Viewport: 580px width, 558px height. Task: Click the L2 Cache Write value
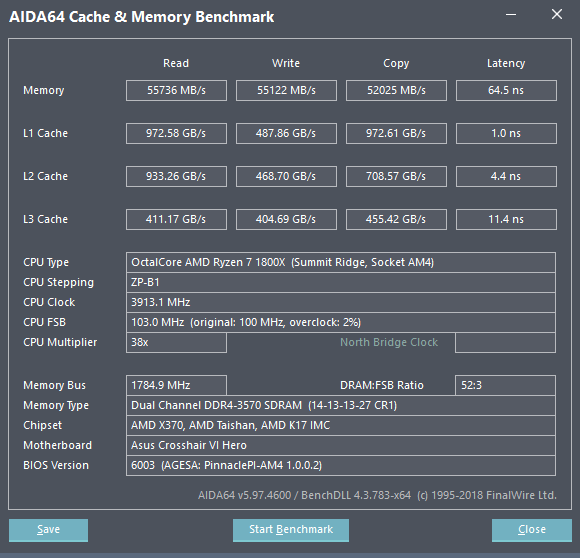286,176
